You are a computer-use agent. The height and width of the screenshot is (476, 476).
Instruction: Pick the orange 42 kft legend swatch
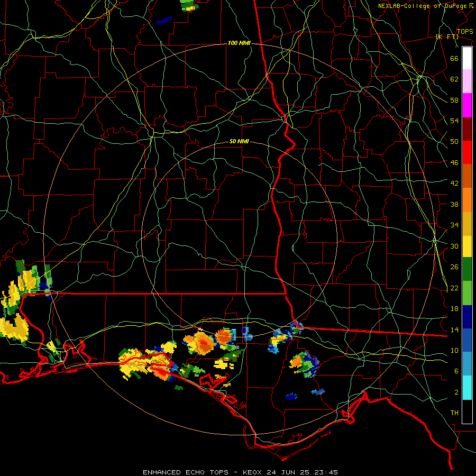(x=467, y=199)
